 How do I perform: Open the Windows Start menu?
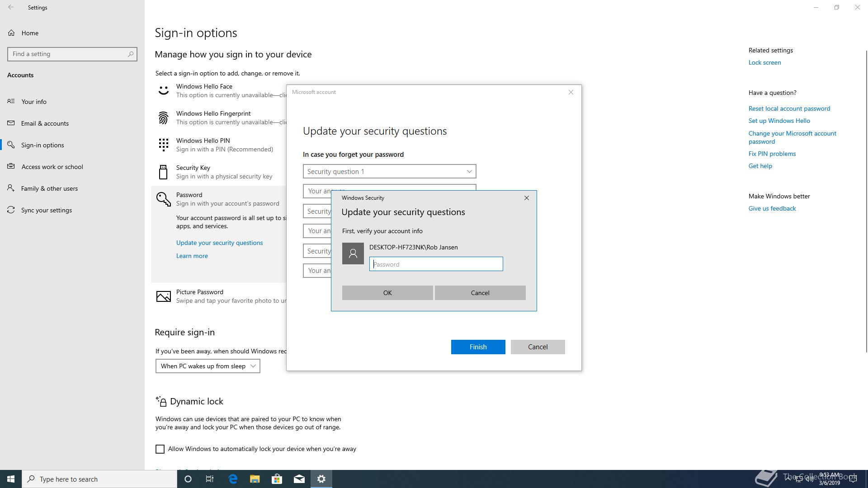[x=11, y=479]
